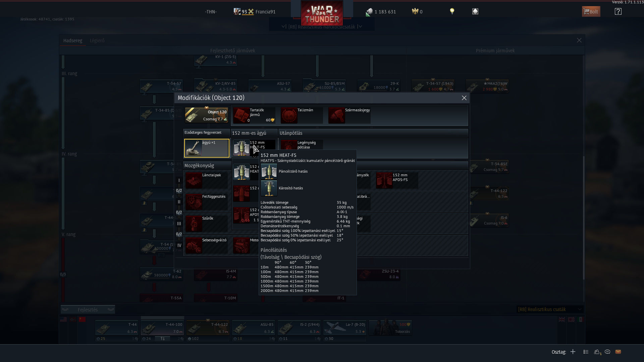The image size is (644, 362).
Task: Expand RB Realisztikus harckocsicsaták mode selector
Action: 321,27
